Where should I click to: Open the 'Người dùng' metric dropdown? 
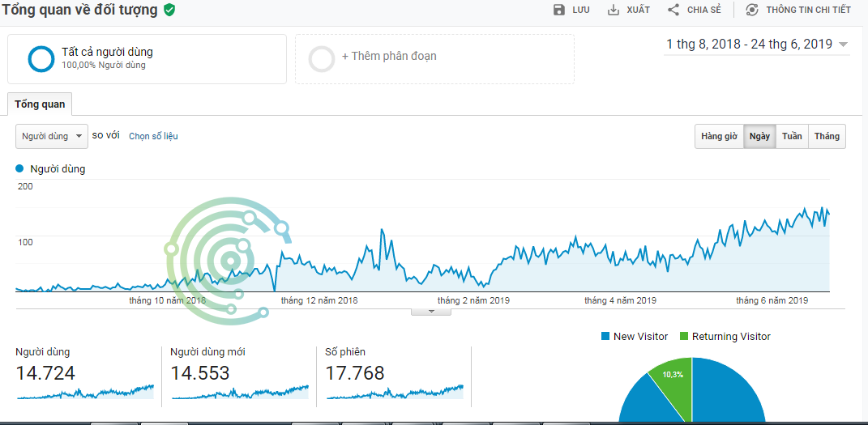coord(52,136)
